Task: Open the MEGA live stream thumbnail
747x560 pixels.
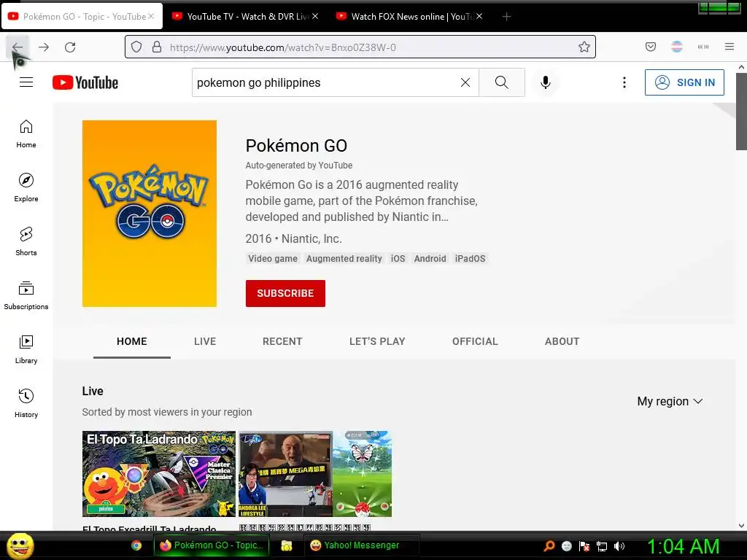Action: [x=315, y=474]
